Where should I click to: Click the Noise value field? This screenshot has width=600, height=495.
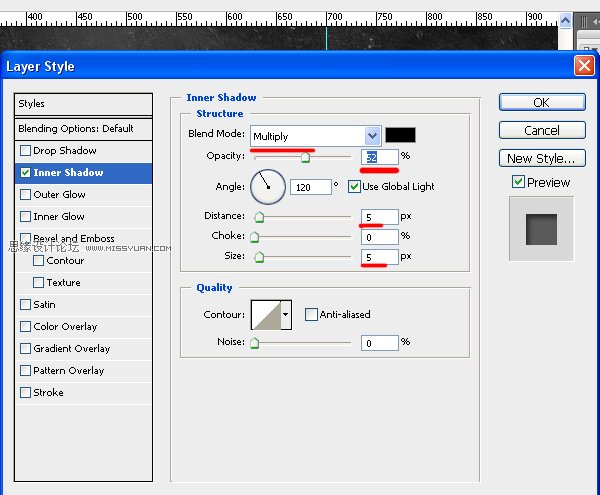click(x=380, y=343)
